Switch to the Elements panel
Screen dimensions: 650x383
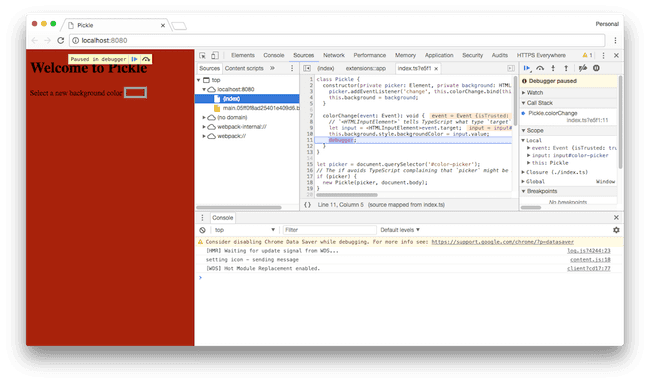tap(243, 55)
